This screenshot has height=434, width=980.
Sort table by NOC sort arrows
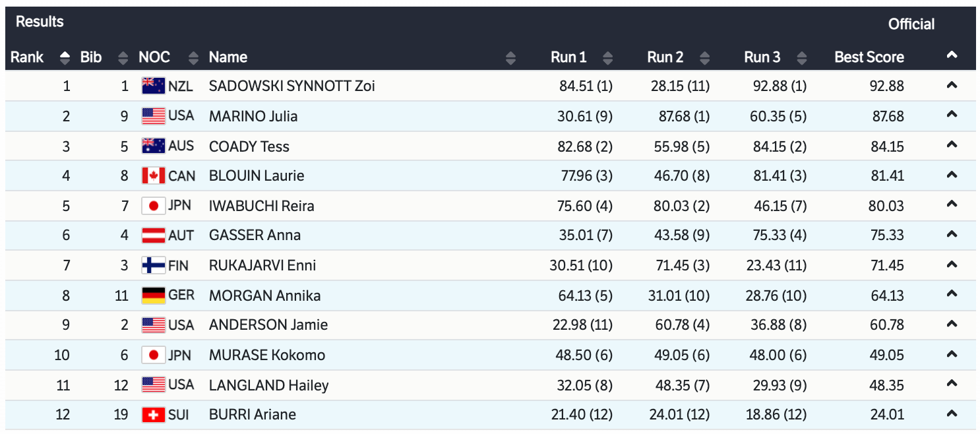[193, 58]
